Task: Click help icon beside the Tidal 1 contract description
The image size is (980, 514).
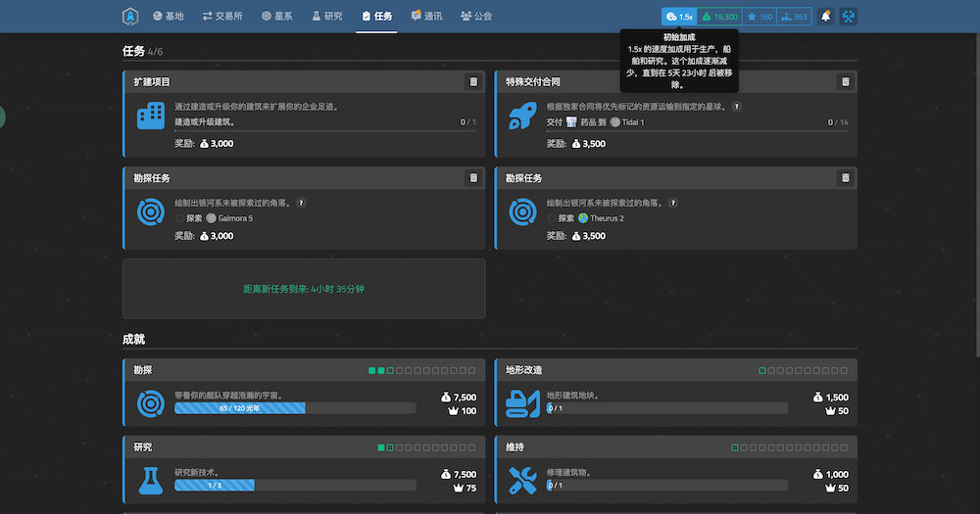Action: pos(736,107)
